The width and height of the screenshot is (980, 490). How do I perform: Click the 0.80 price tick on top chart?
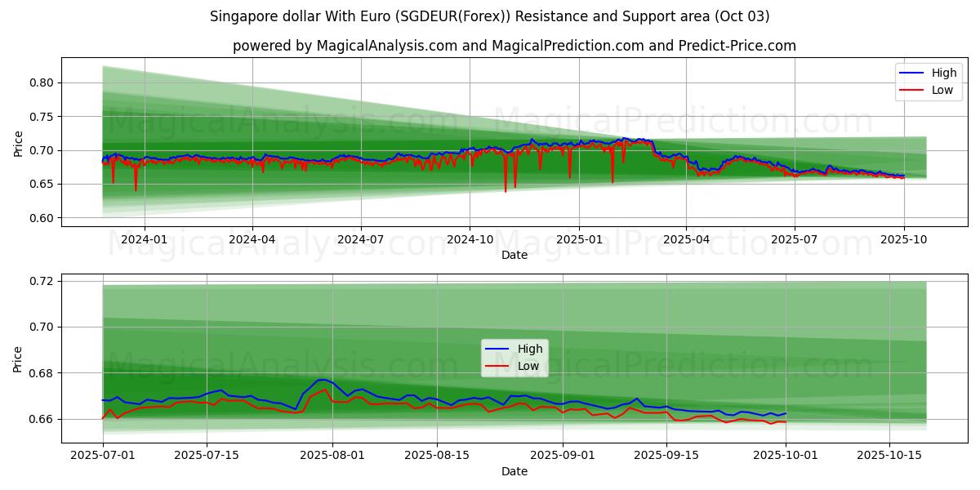43,82
